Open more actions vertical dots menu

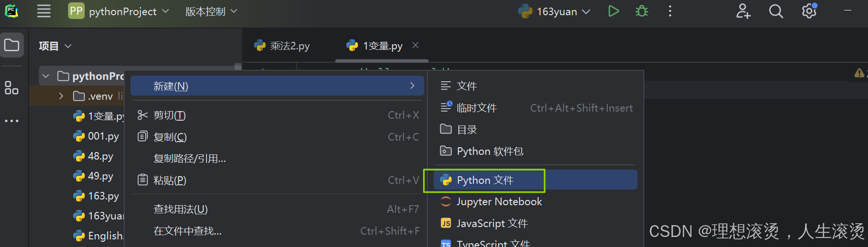670,11
